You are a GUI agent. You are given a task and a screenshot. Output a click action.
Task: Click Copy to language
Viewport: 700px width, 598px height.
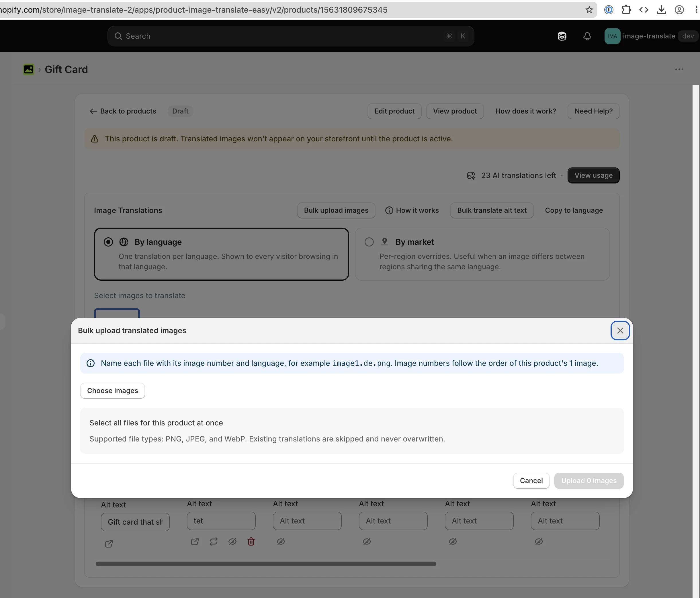click(x=574, y=210)
